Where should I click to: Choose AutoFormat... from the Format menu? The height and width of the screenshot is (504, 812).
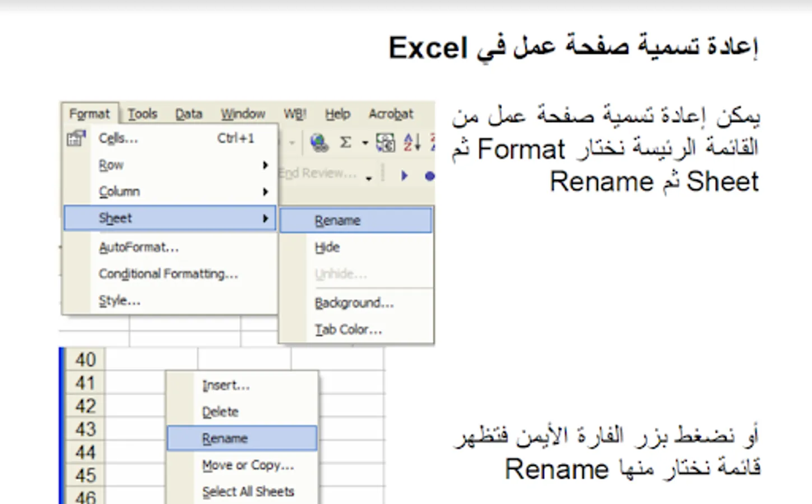(170, 247)
